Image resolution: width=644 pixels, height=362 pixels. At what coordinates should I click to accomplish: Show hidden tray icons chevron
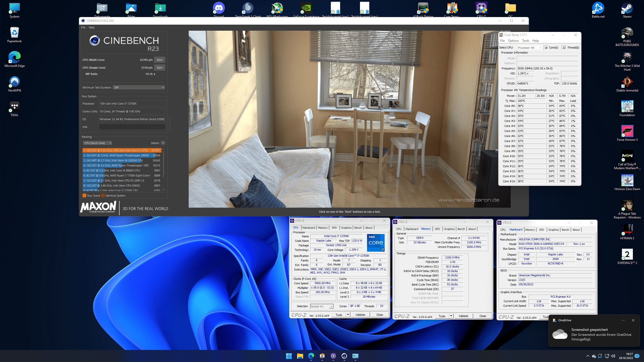[x=588, y=356]
